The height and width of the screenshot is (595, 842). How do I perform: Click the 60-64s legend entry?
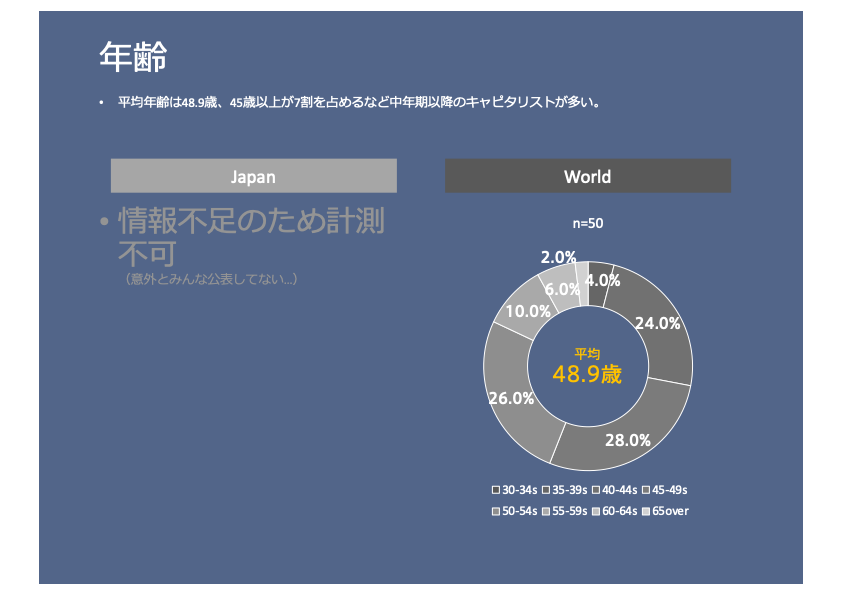(x=614, y=511)
